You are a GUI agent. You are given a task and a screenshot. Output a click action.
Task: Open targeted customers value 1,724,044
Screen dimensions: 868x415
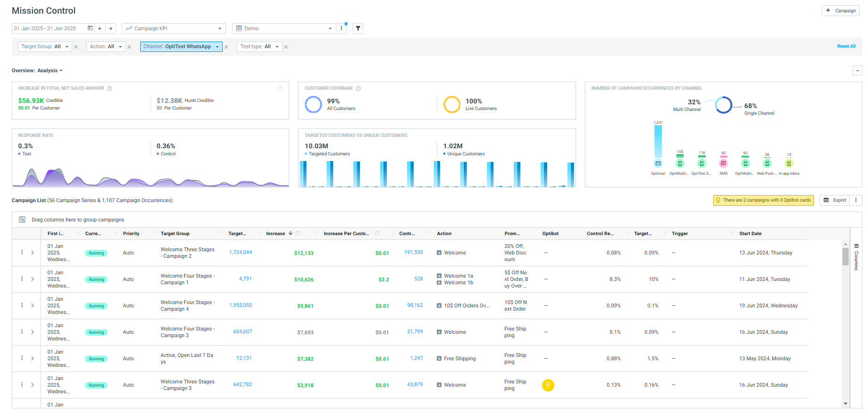pyautogui.click(x=241, y=253)
